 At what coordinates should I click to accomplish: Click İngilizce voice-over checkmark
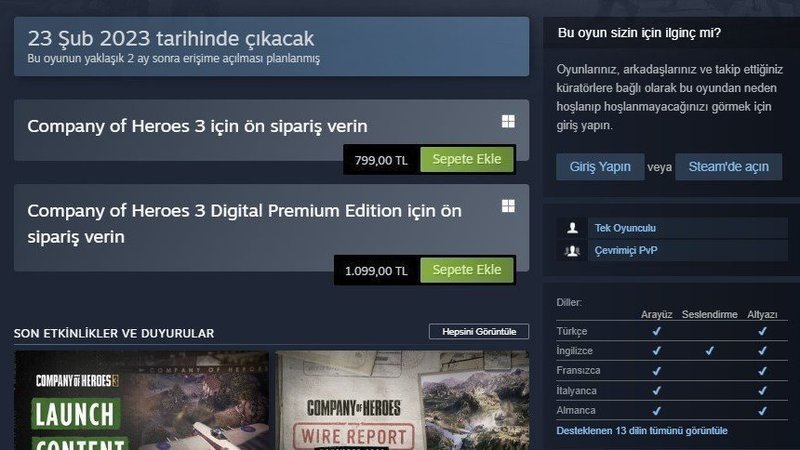tap(709, 351)
